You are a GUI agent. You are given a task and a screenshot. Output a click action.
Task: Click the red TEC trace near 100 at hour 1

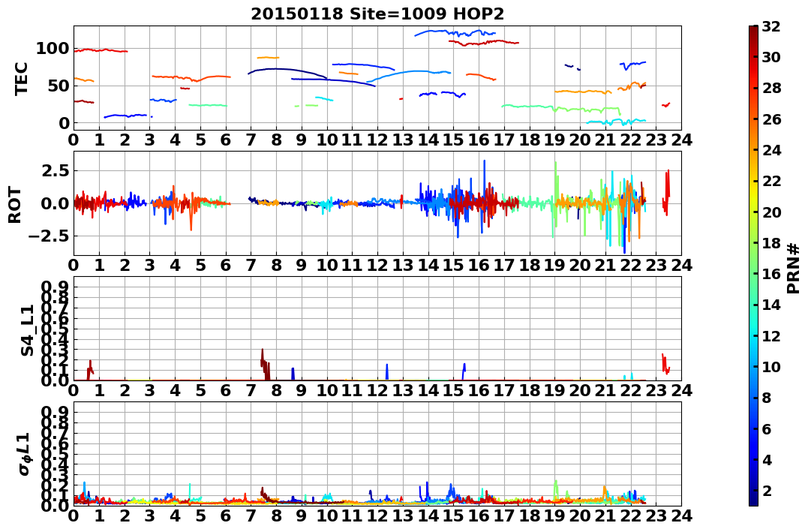click(x=99, y=50)
